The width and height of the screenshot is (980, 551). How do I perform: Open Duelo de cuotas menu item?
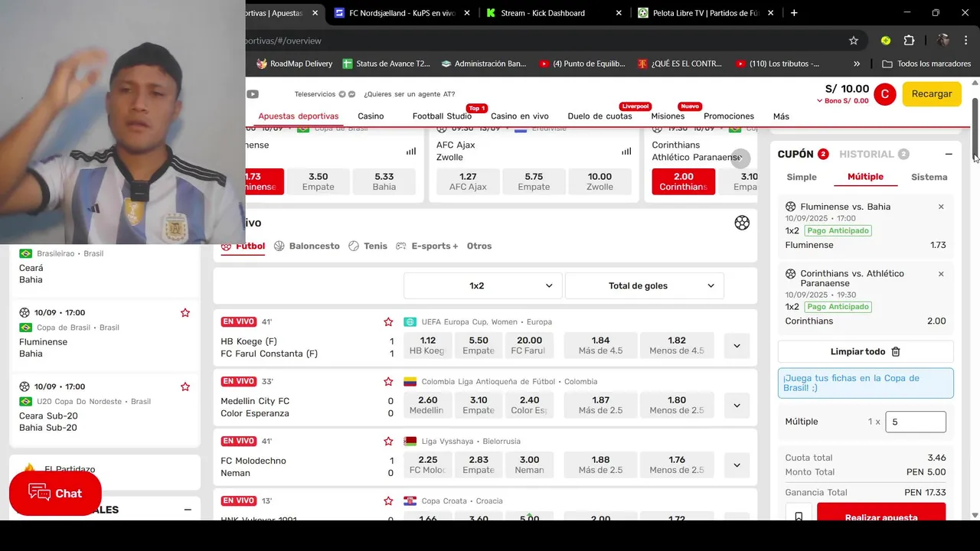[x=599, y=116]
